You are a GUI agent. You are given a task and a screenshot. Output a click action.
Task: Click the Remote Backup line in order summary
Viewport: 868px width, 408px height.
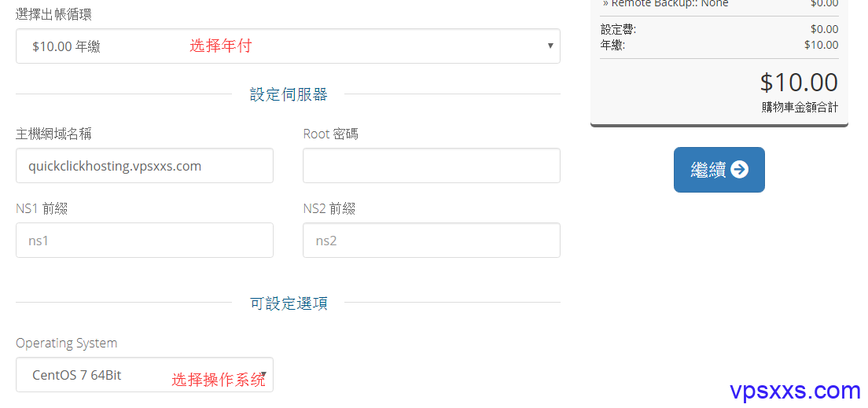coord(719,4)
